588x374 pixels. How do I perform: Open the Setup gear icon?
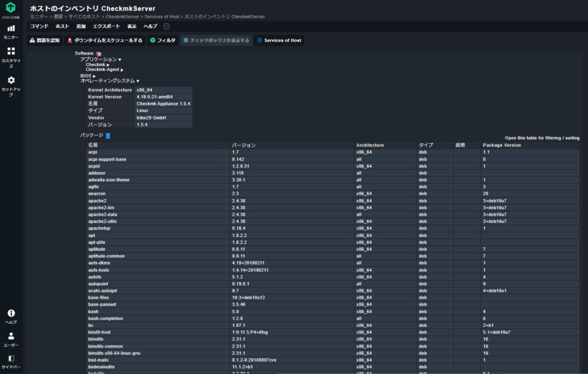click(11, 80)
